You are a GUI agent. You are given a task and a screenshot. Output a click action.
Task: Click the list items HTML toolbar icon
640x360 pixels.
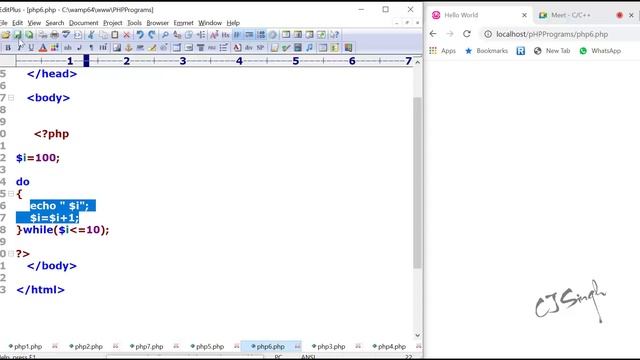point(223,48)
